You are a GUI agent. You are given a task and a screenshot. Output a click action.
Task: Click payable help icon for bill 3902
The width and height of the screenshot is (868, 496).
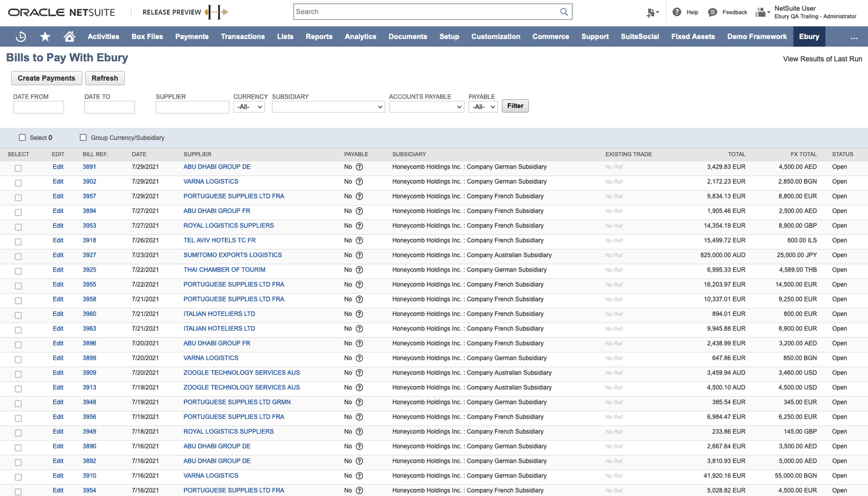click(359, 182)
